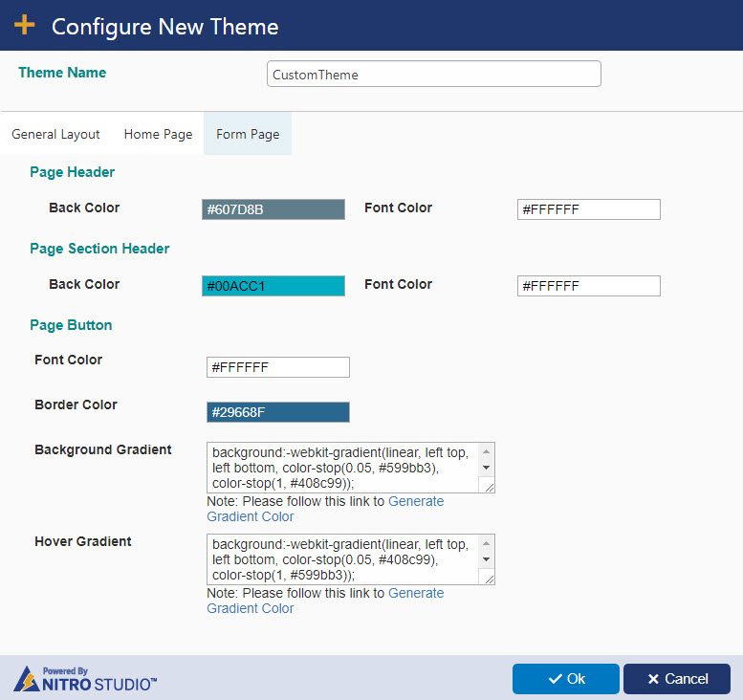Open the Home Page tab
The image size is (743, 700).
[159, 134]
